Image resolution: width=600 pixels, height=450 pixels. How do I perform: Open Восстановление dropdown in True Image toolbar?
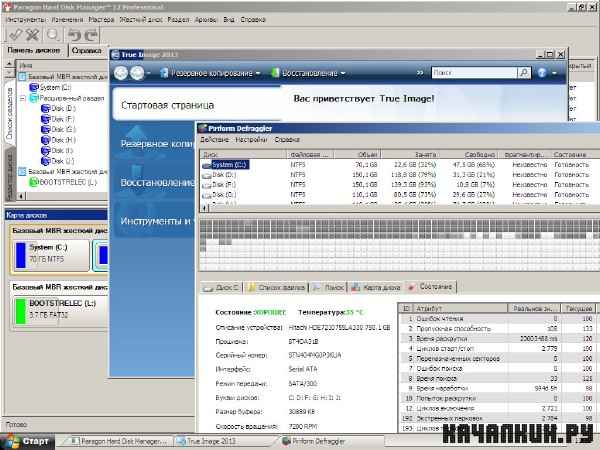pyautogui.click(x=308, y=73)
